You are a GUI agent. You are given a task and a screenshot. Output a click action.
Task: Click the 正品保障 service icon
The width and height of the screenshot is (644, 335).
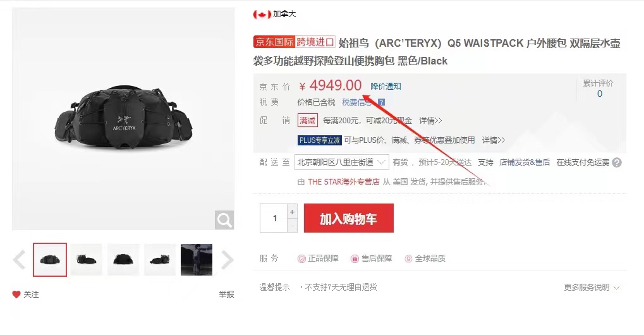tap(301, 259)
